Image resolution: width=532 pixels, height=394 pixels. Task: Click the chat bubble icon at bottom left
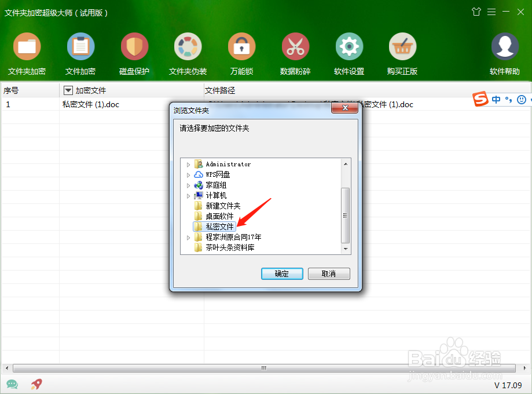click(x=12, y=384)
